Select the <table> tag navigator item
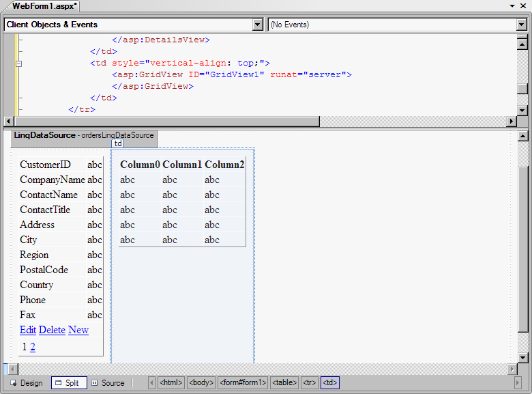 tap(284, 382)
